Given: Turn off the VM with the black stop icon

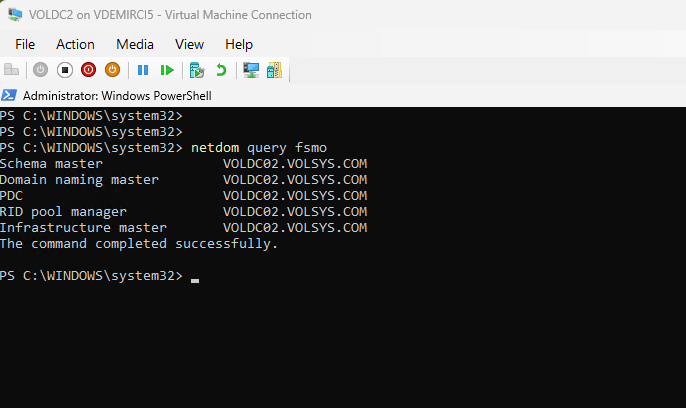Looking at the screenshot, I should (64, 70).
